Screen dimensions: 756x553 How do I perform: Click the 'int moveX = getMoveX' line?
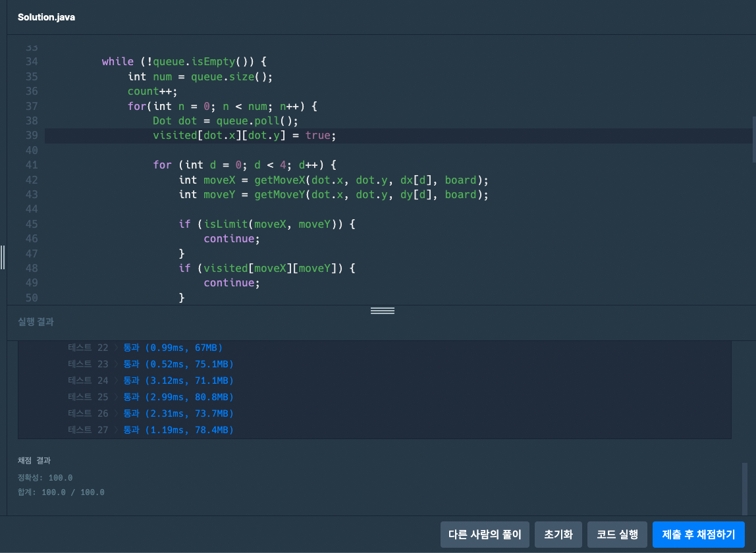[334, 180]
